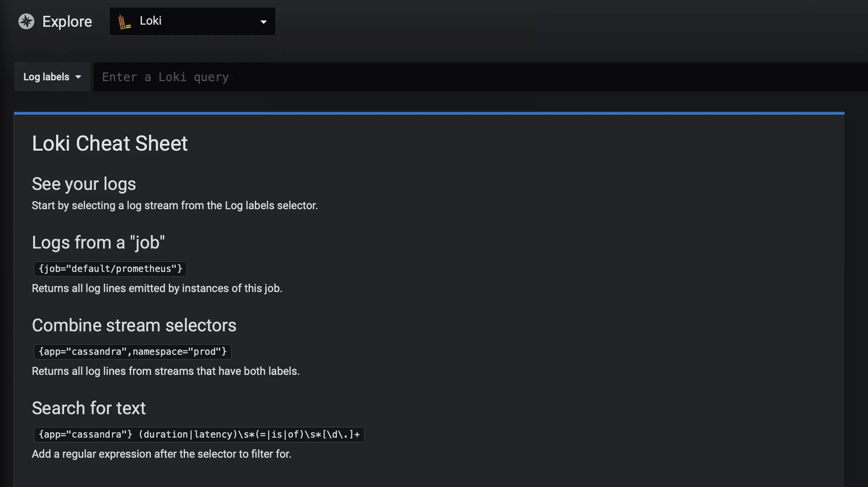Viewport: 868px width, 487px height.
Task: Select the cassandra prod combined selector example
Action: (133, 351)
